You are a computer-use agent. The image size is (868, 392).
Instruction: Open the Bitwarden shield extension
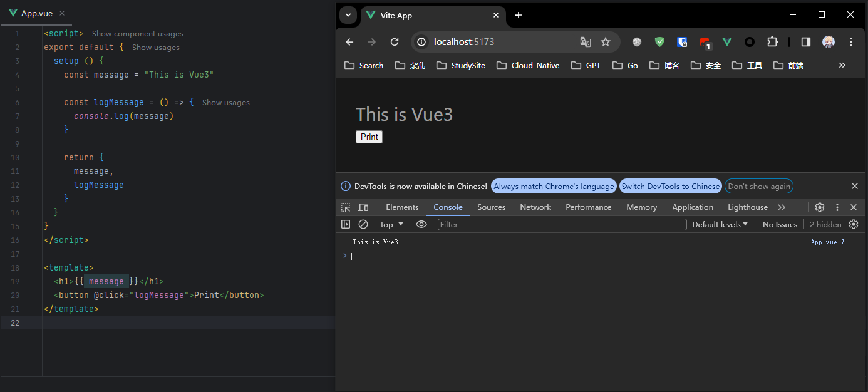point(682,42)
